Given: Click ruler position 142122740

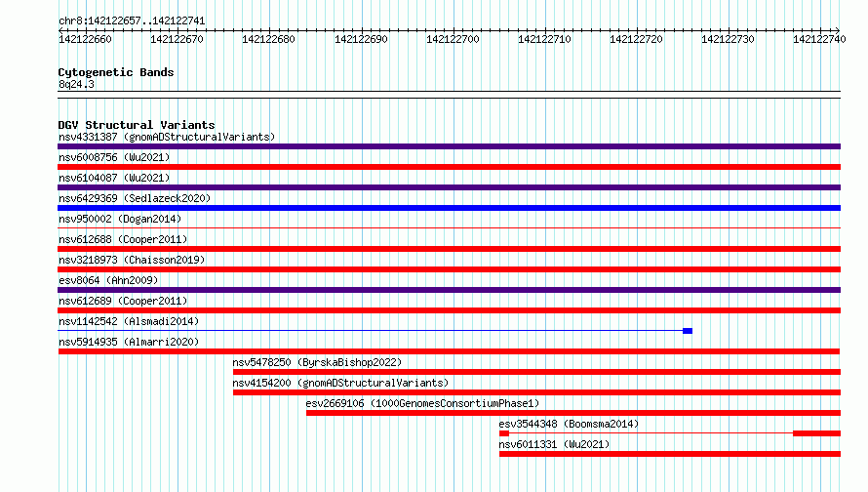Looking at the screenshot, I should tap(819, 39).
